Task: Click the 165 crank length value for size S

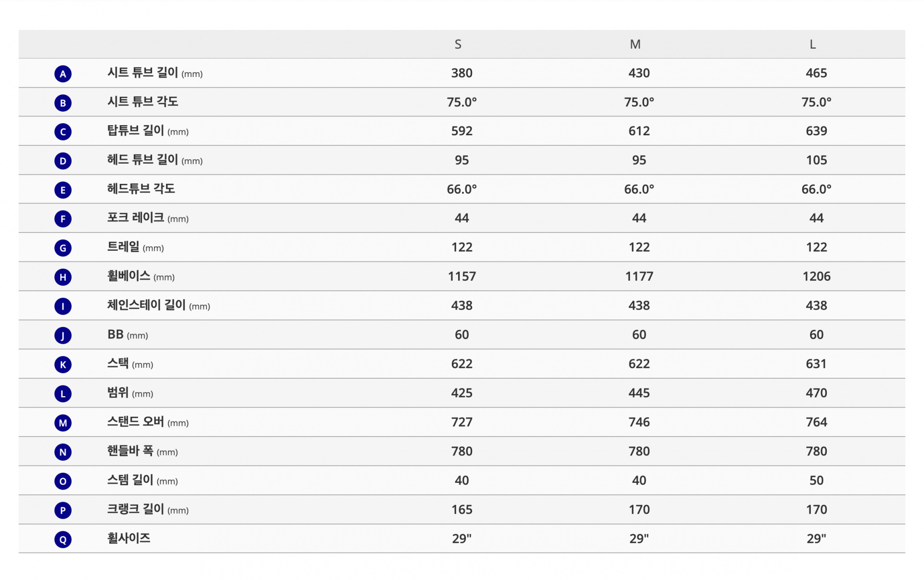Action: click(x=462, y=509)
